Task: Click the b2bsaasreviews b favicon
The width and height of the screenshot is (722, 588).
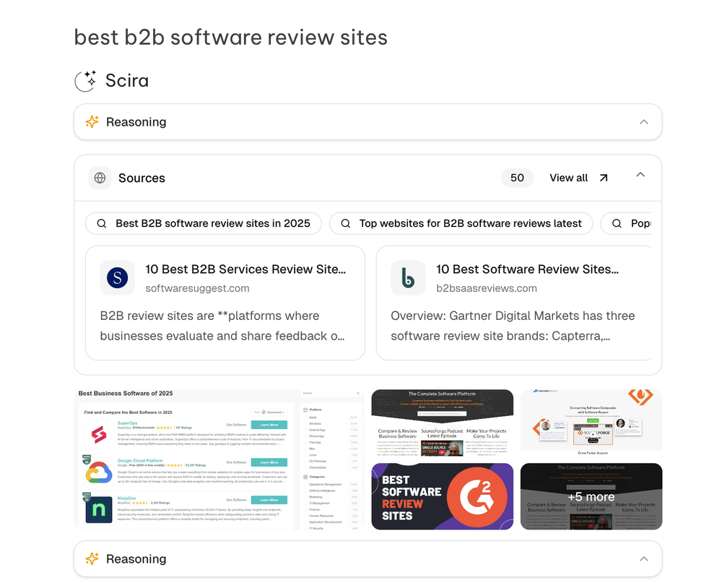Action: tap(408, 278)
